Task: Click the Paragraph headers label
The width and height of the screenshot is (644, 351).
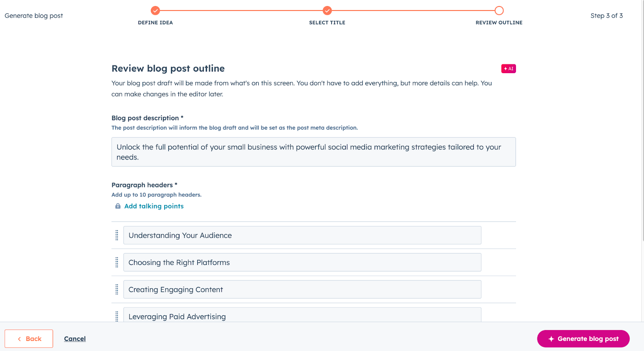Action: coord(144,185)
